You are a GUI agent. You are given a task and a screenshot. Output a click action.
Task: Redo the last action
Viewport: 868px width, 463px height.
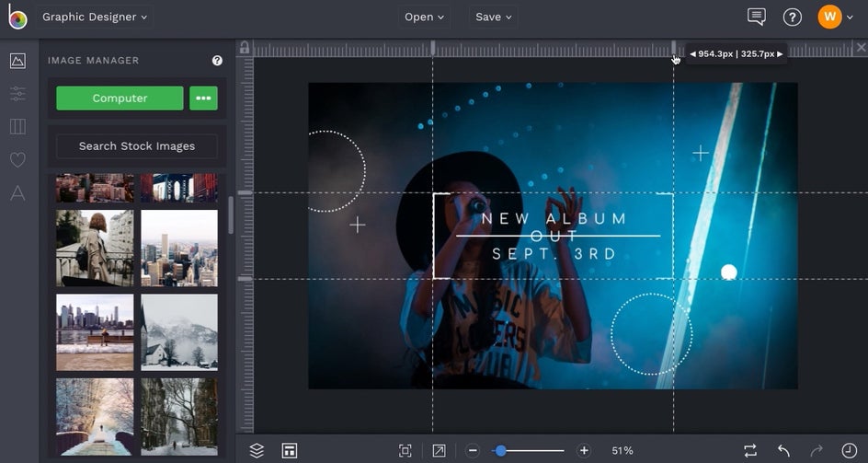(817, 450)
